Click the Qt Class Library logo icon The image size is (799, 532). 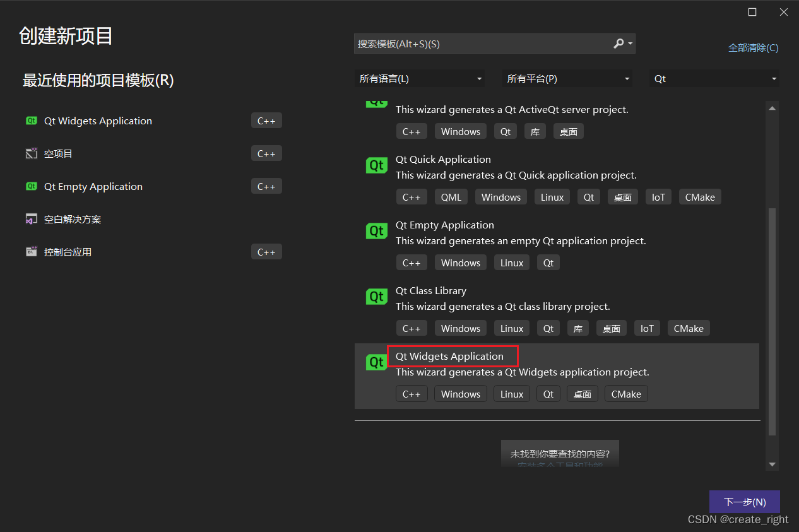click(x=377, y=297)
